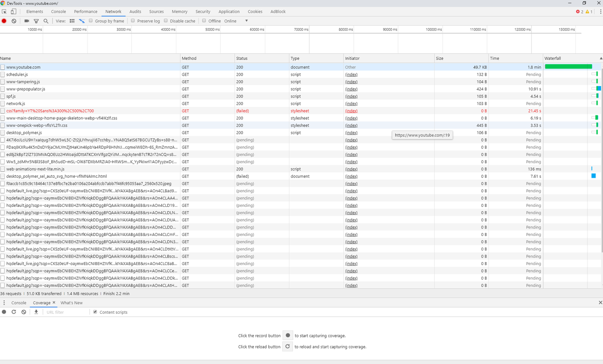
Task: Click green waterfall bar for www.youtube.com
Action: pyautogui.click(x=568, y=67)
